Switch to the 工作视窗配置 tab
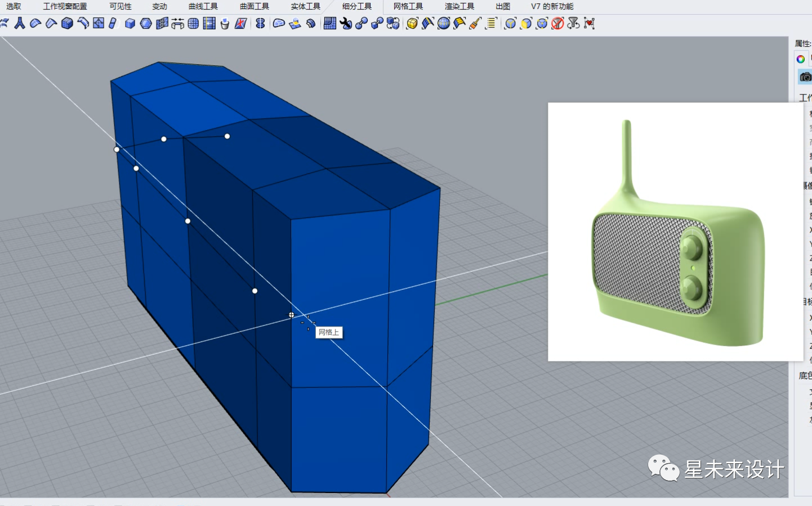 click(65, 6)
